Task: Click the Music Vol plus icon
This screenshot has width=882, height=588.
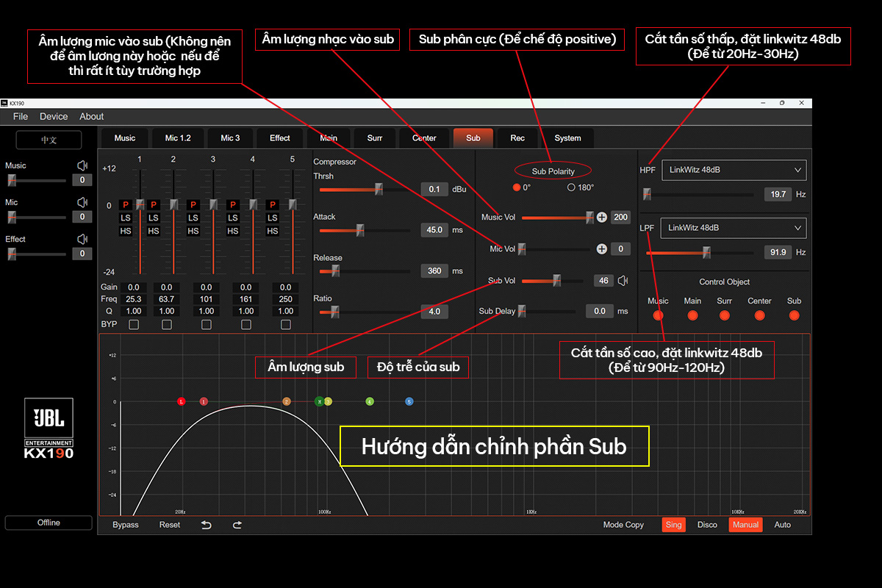Action: coord(601,217)
